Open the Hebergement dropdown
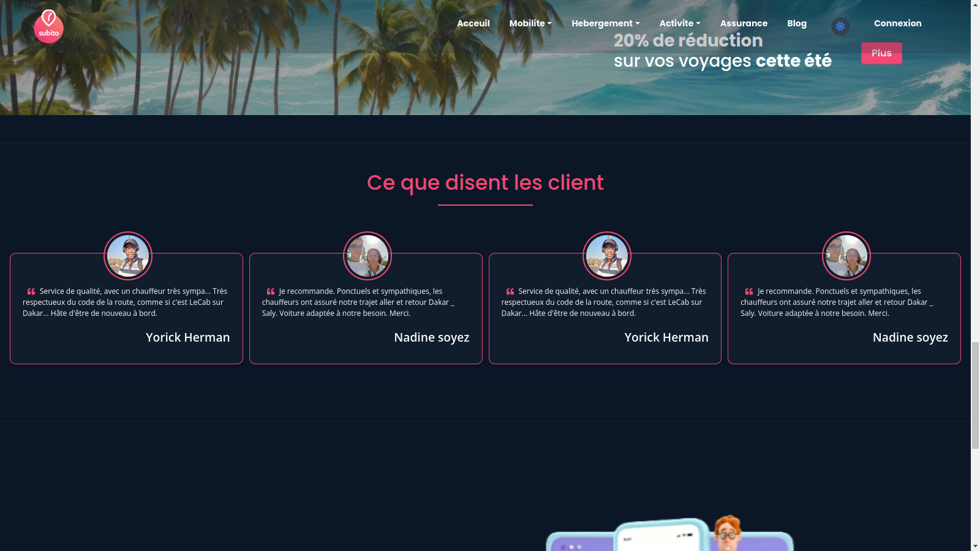The width and height of the screenshot is (980, 551). click(605, 23)
